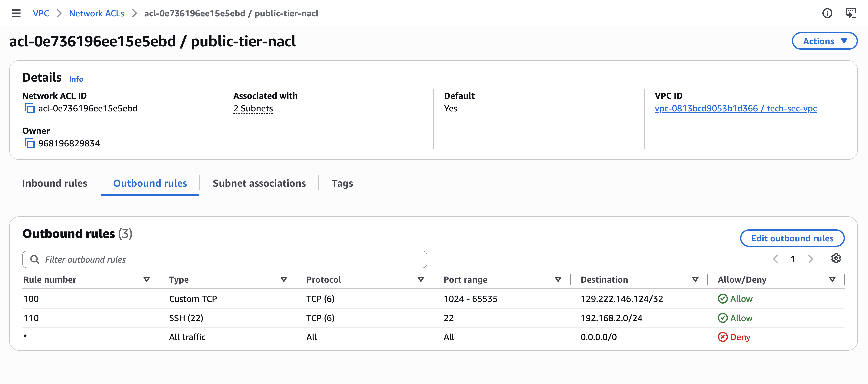Open the hamburger navigation menu
The height and width of the screenshot is (384, 868).
click(x=16, y=13)
